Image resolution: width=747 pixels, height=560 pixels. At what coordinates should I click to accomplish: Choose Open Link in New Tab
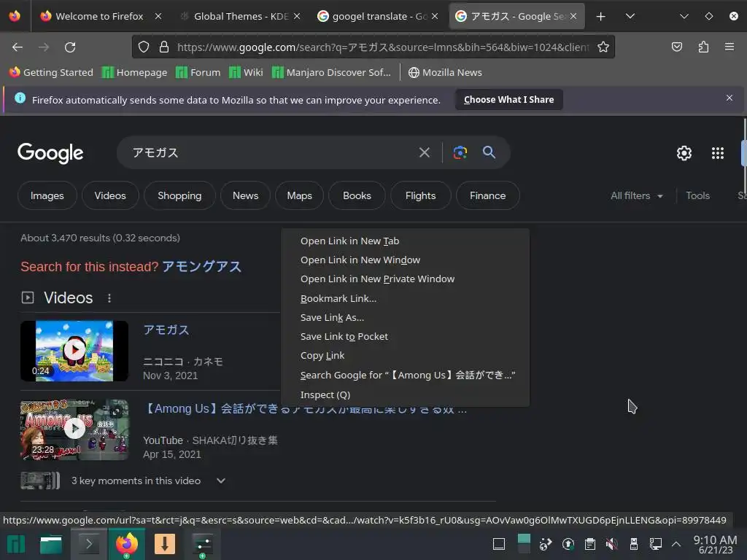pyautogui.click(x=405, y=241)
